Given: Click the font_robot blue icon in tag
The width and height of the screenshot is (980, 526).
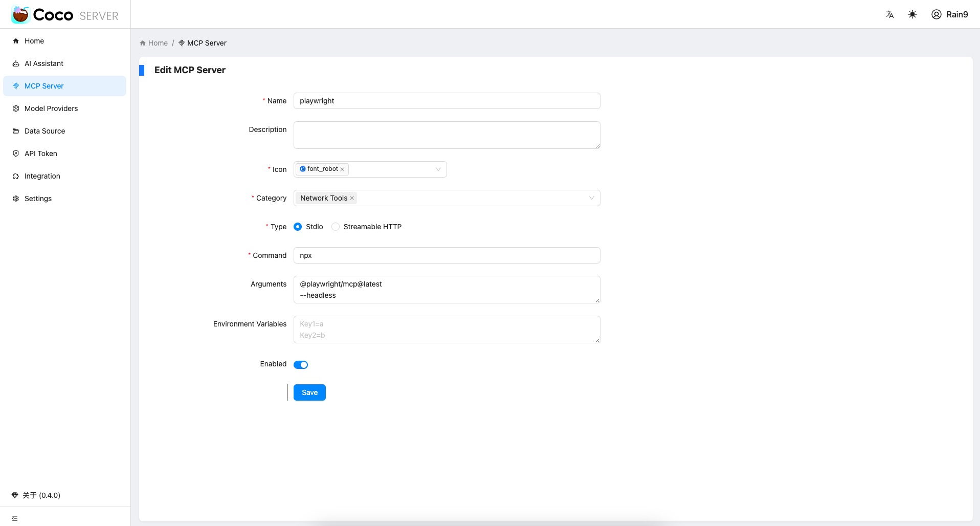Looking at the screenshot, I should (303, 169).
